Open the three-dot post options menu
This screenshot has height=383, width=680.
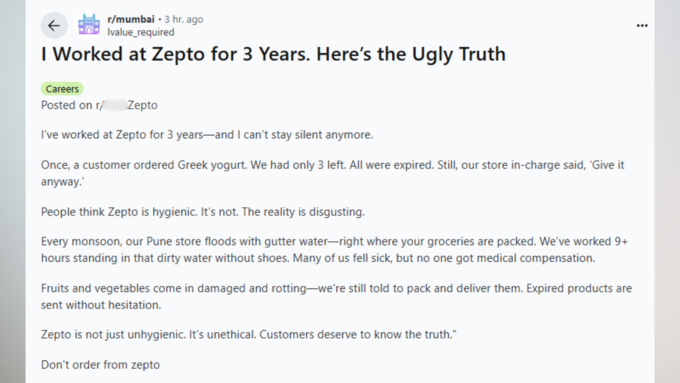coord(642,26)
